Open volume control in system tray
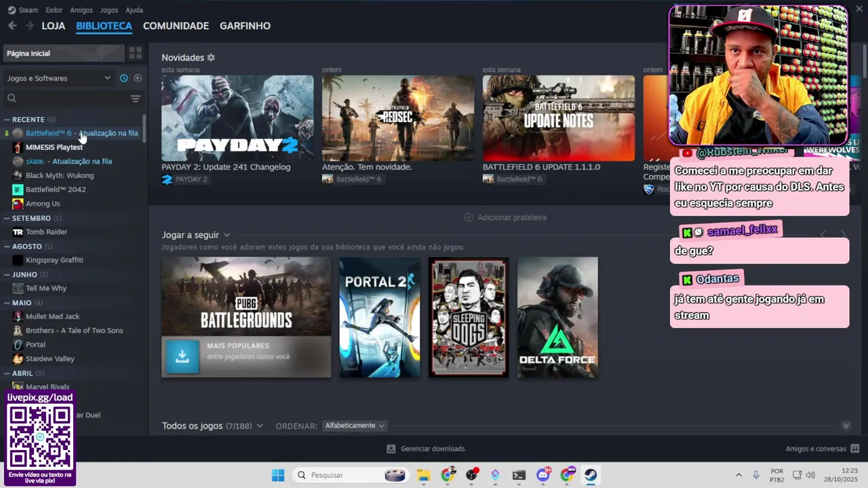Image resolution: width=868 pixels, height=488 pixels. pos(810,475)
